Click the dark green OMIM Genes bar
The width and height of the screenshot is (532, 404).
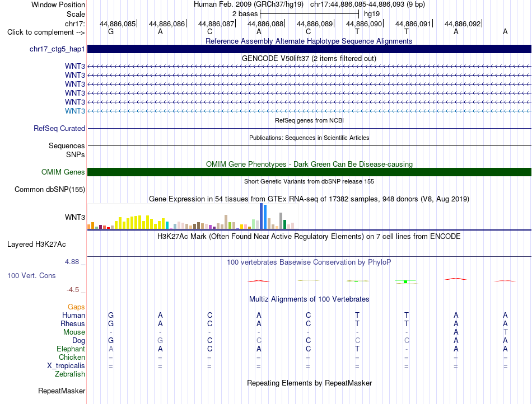[x=309, y=172]
